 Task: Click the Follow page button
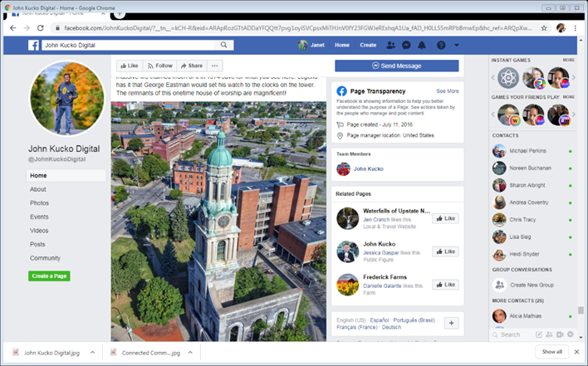[159, 66]
